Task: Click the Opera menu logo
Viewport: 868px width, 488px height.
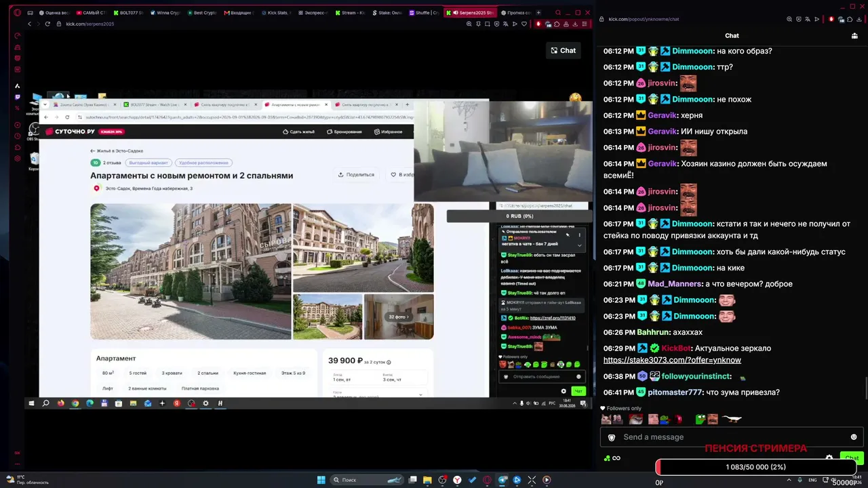Action: [x=17, y=12]
